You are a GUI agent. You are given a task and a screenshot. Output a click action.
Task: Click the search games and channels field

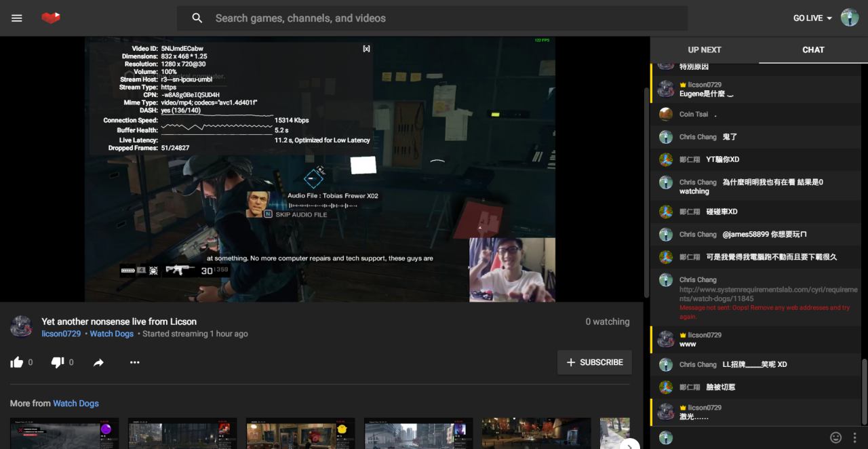pyautogui.click(x=434, y=18)
